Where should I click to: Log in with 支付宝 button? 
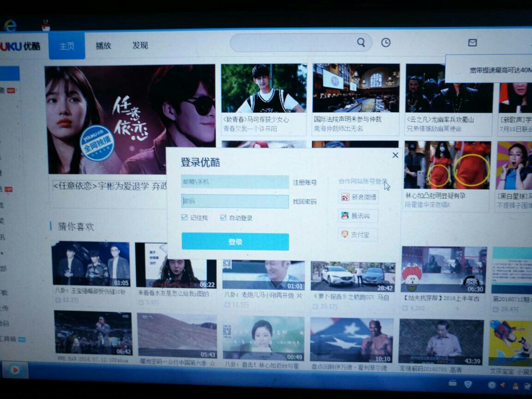(x=358, y=235)
